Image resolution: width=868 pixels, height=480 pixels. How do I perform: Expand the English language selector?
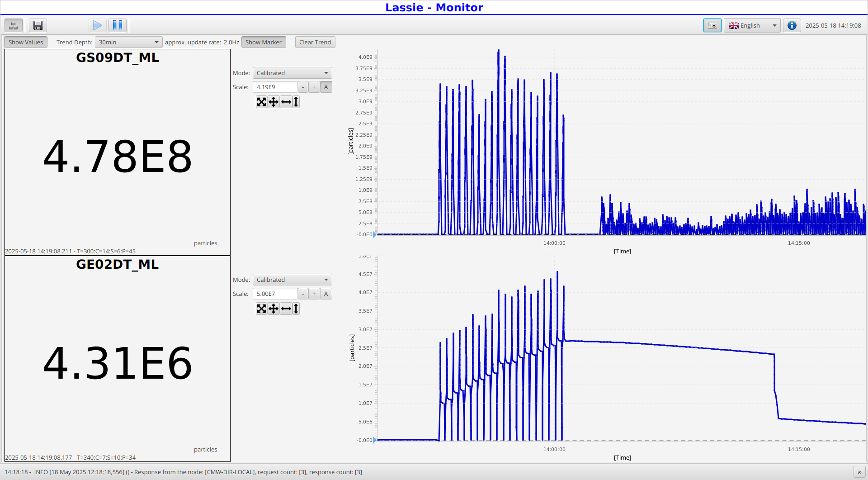(752, 25)
